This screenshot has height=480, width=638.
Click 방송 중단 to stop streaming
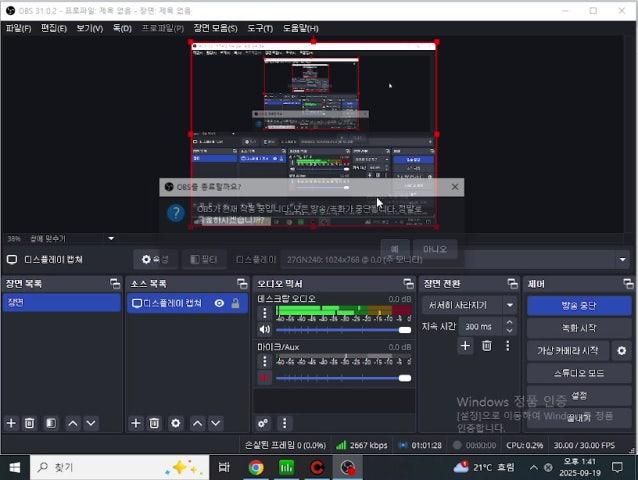tap(579, 305)
